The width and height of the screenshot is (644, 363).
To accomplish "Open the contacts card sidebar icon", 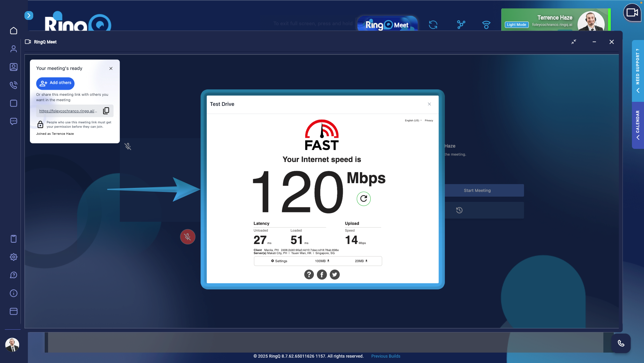I will [13, 67].
